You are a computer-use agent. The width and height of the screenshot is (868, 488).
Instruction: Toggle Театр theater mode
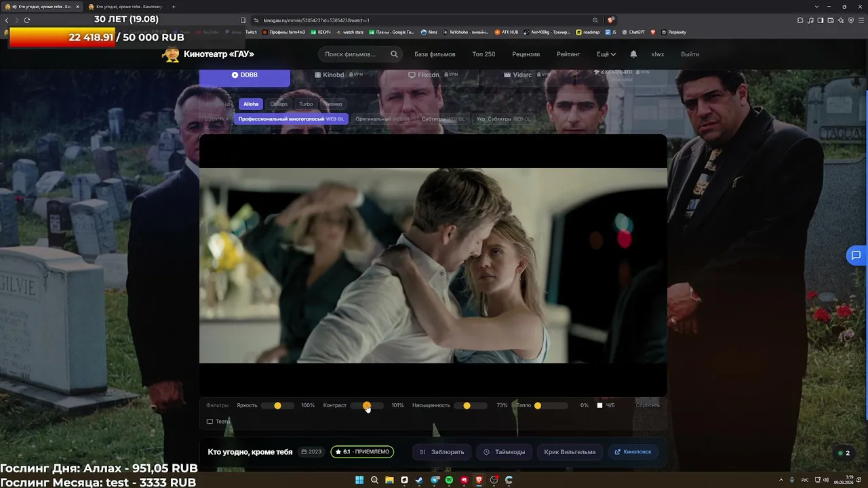[218, 422]
